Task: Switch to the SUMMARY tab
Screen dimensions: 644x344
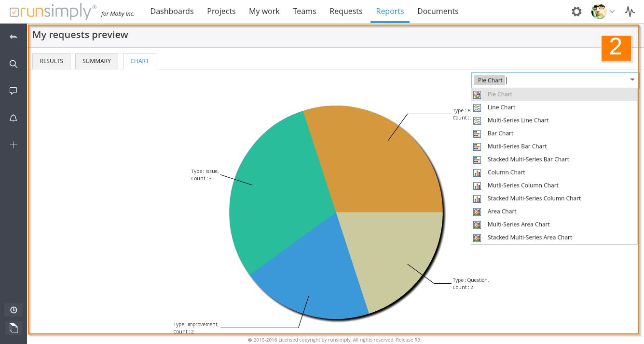Action: point(96,61)
